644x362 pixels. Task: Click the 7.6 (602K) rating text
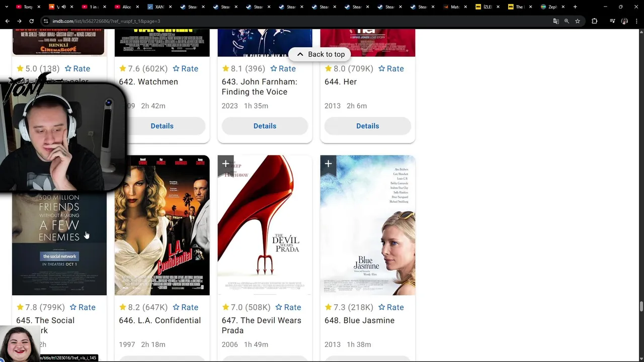point(143,69)
